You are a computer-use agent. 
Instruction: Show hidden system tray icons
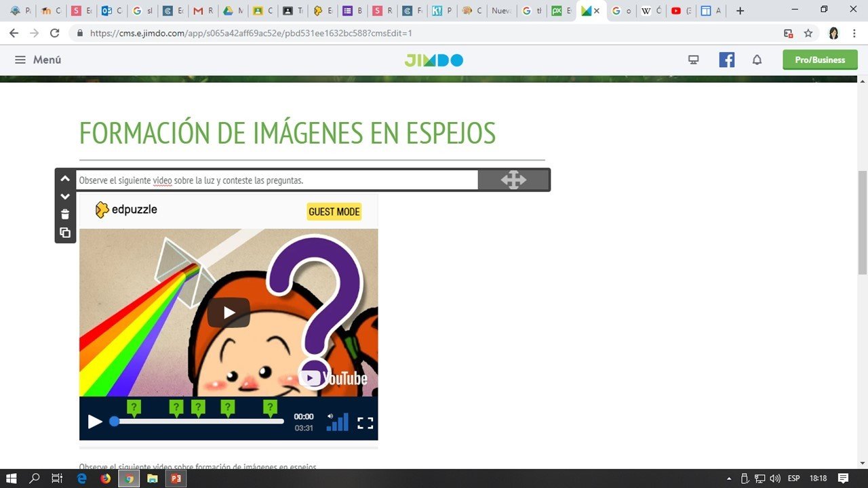729,479
